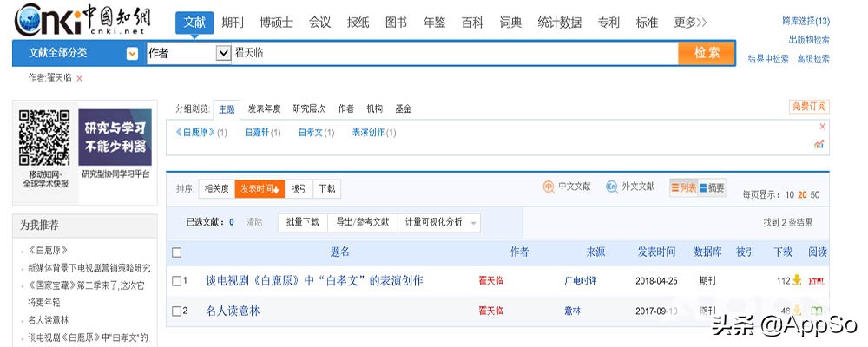Click the chart visualization icon in the topic panel
868x347 pixels.
point(819,145)
